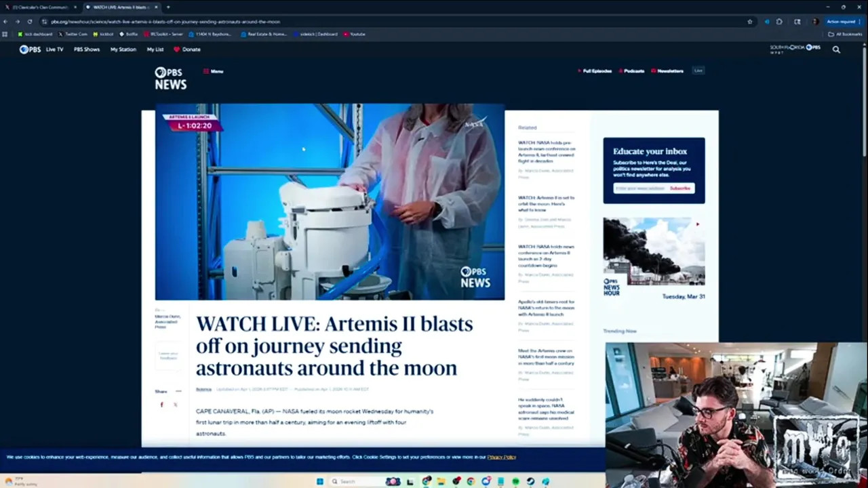The image size is (868, 488).
Task: Click the newsletter email input field
Action: 640,188
